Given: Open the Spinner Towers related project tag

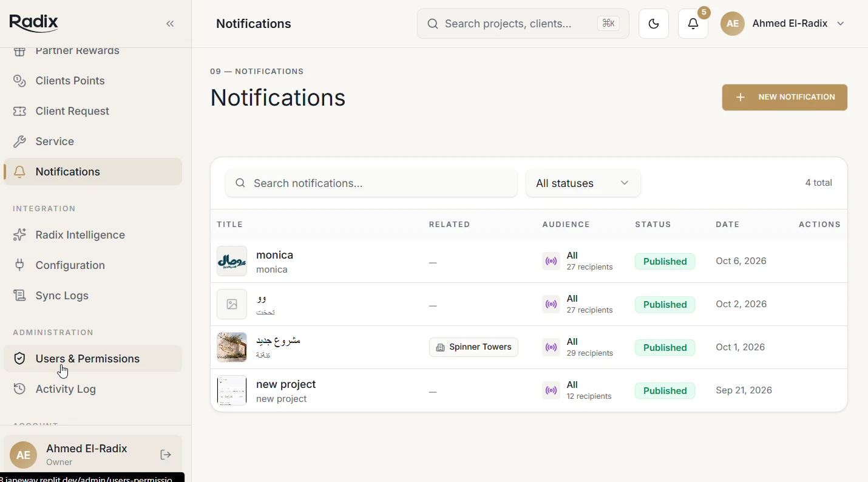Looking at the screenshot, I should 473,347.
